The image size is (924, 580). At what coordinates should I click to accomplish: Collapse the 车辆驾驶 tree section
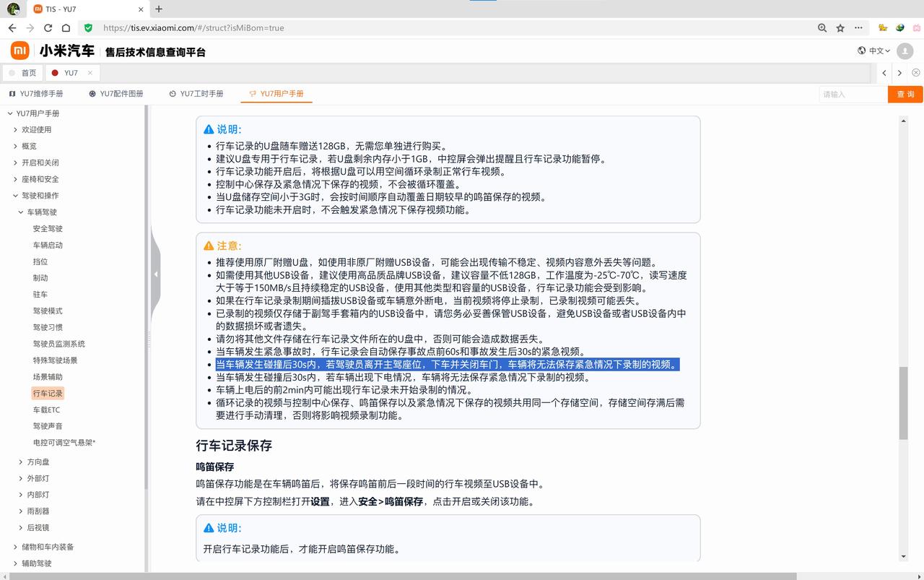pos(20,212)
